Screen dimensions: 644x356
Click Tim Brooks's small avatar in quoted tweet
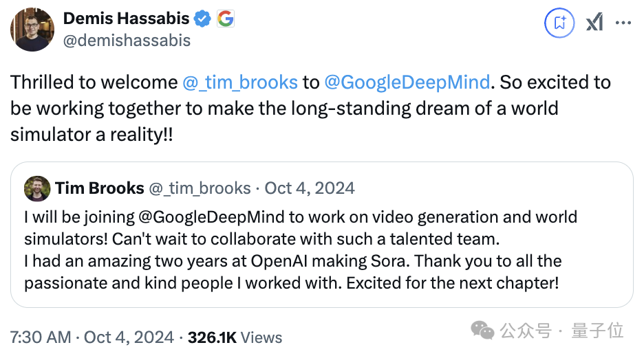[x=36, y=188]
